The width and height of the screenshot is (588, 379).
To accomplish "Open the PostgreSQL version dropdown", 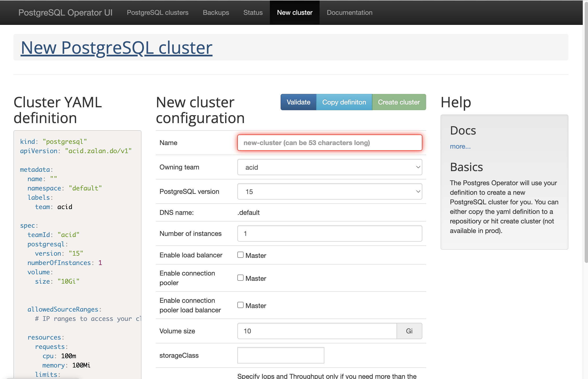I will 329,192.
